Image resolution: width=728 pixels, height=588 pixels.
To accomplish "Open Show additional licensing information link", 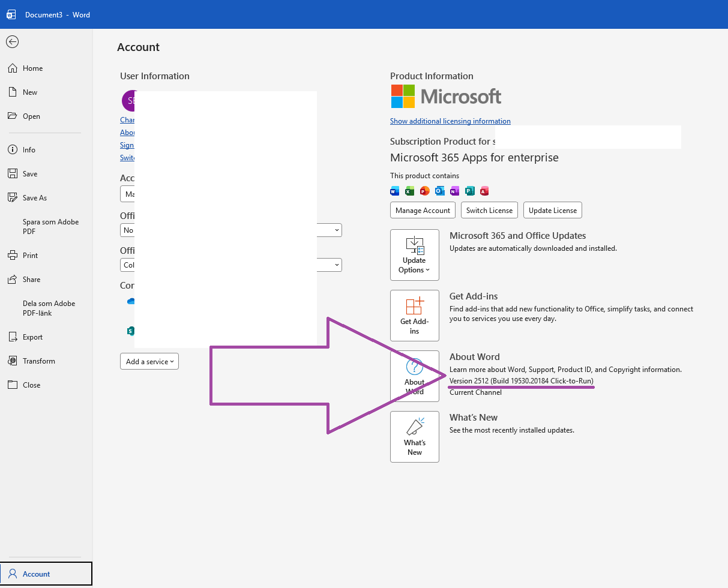I will tap(450, 121).
